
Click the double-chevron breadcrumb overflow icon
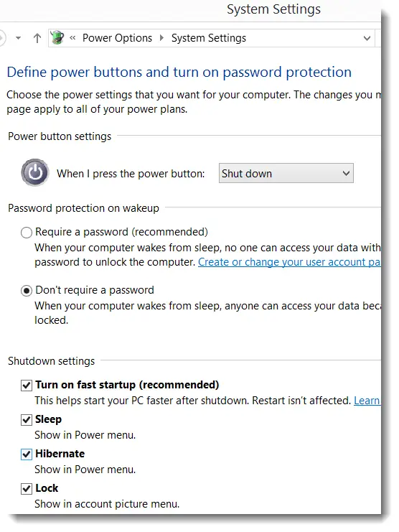[72, 38]
